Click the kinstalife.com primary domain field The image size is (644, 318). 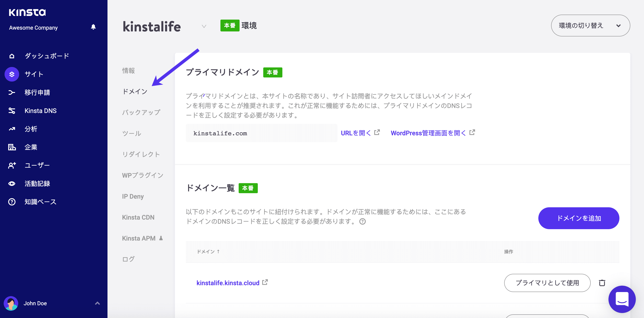tap(261, 133)
